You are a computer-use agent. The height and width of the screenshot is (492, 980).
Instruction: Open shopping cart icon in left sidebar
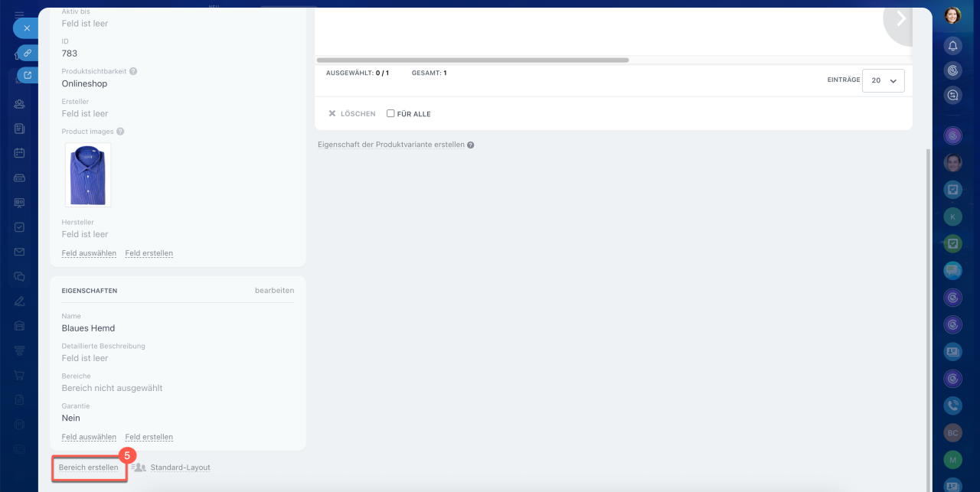19,375
